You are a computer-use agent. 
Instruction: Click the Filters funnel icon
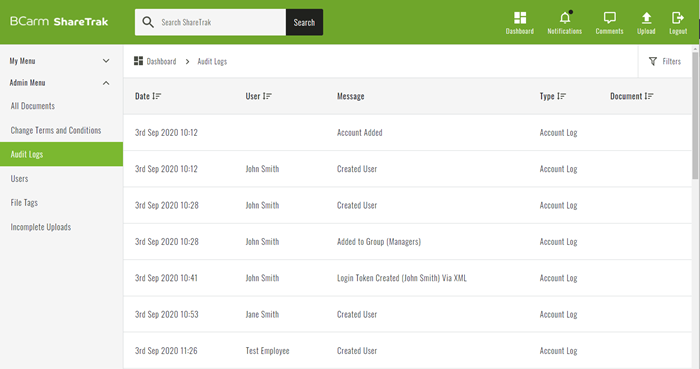coord(653,61)
